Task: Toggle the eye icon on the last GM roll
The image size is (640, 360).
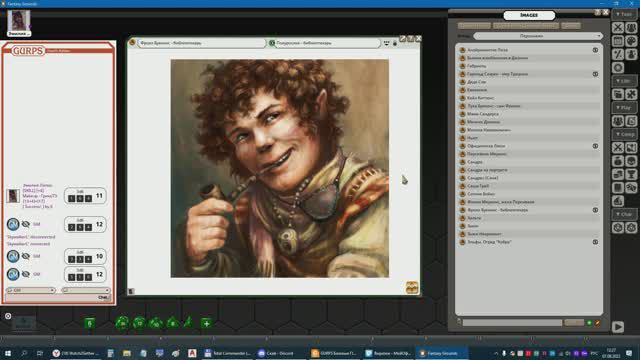Action: point(26,274)
